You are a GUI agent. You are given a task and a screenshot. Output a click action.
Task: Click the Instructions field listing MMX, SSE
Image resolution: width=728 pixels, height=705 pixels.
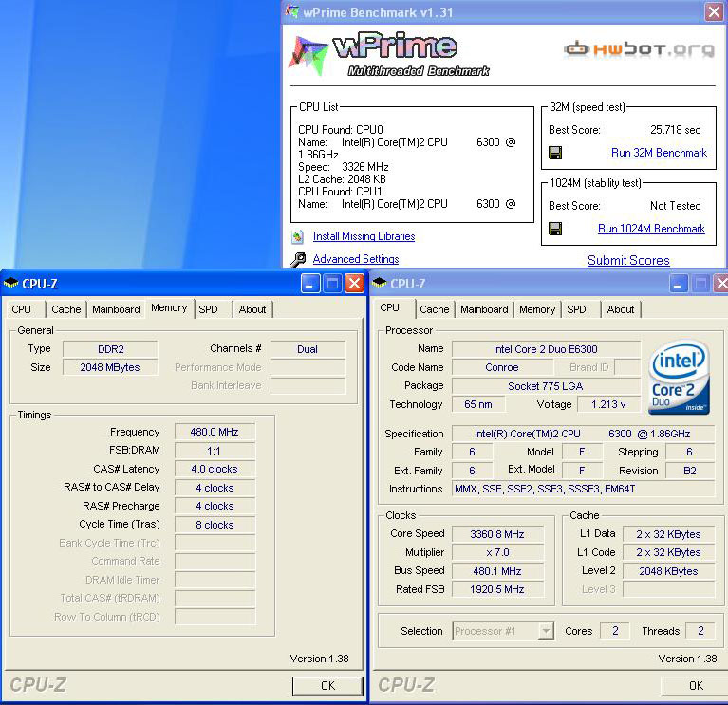click(x=583, y=489)
